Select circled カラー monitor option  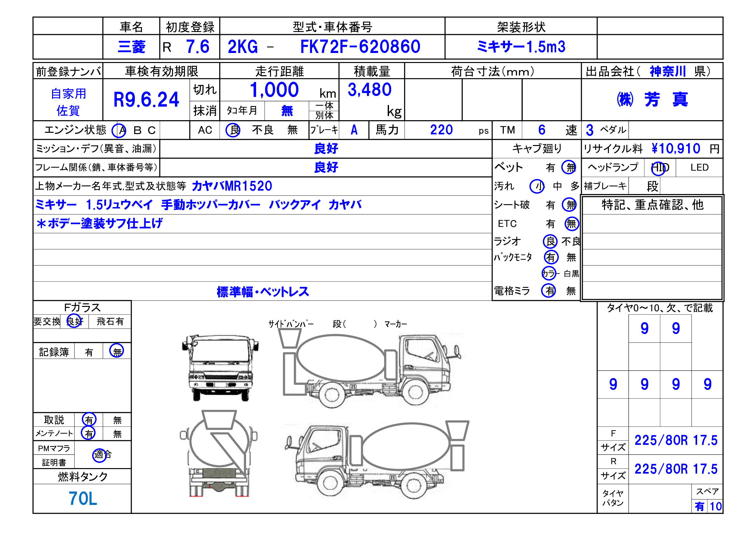(x=549, y=273)
